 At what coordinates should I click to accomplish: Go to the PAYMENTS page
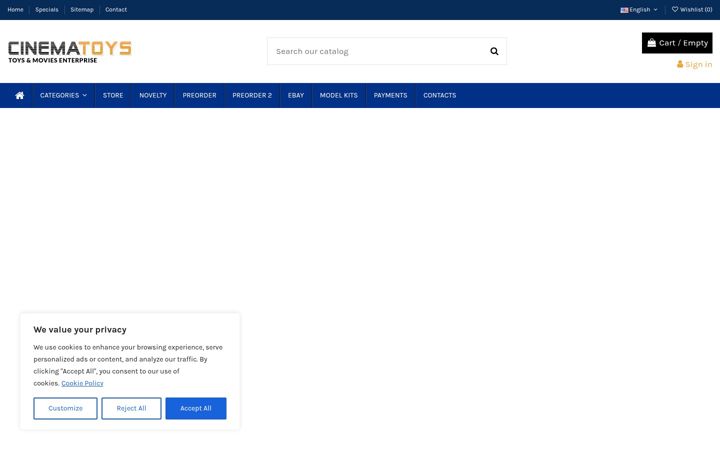point(390,96)
